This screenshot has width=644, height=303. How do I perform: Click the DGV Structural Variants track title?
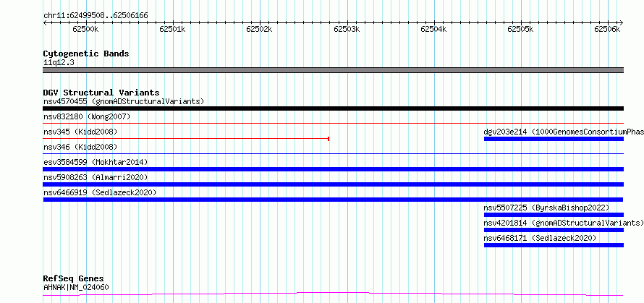tap(101, 93)
